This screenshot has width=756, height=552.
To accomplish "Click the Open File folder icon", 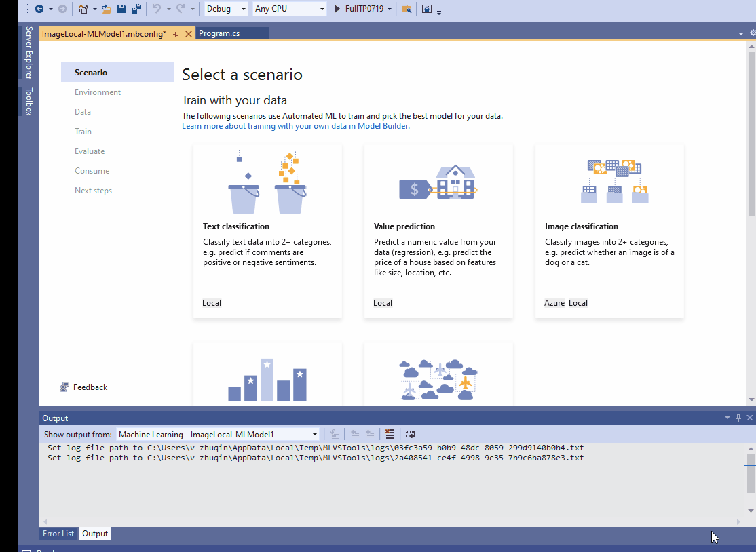I will point(107,9).
